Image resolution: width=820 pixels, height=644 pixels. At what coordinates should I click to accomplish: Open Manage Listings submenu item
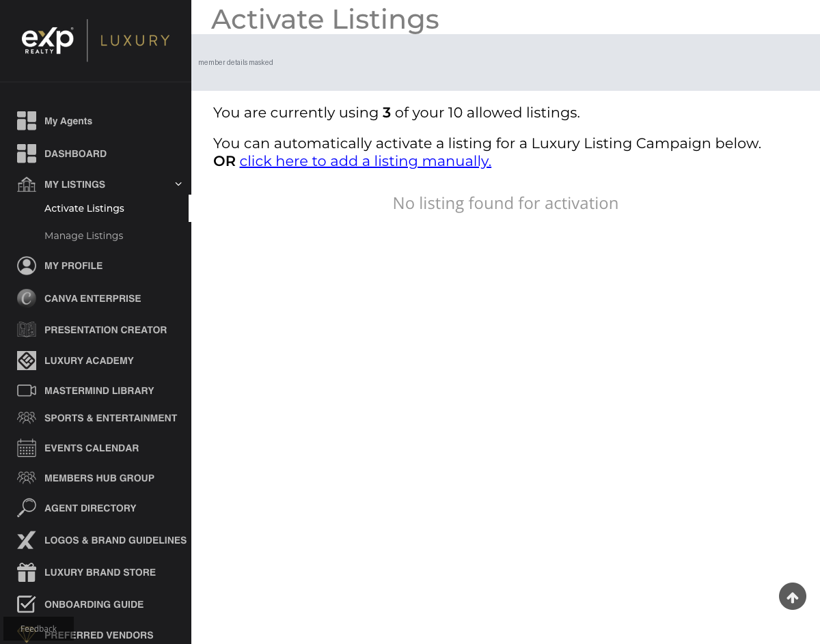(x=84, y=236)
